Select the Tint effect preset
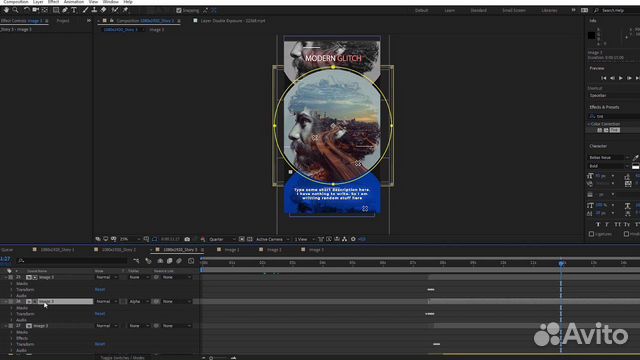640x360 pixels. pos(614,130)
